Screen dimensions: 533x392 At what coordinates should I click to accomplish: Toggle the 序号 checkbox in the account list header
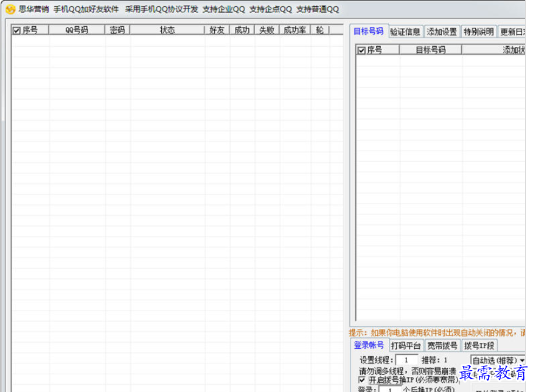(x=16, y=30)
